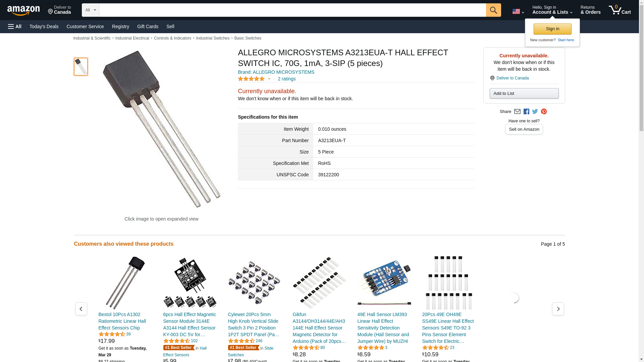This screenshot has height=362, width=644.
Task: Select the product image thumbnail
Action: click(81, 66)
